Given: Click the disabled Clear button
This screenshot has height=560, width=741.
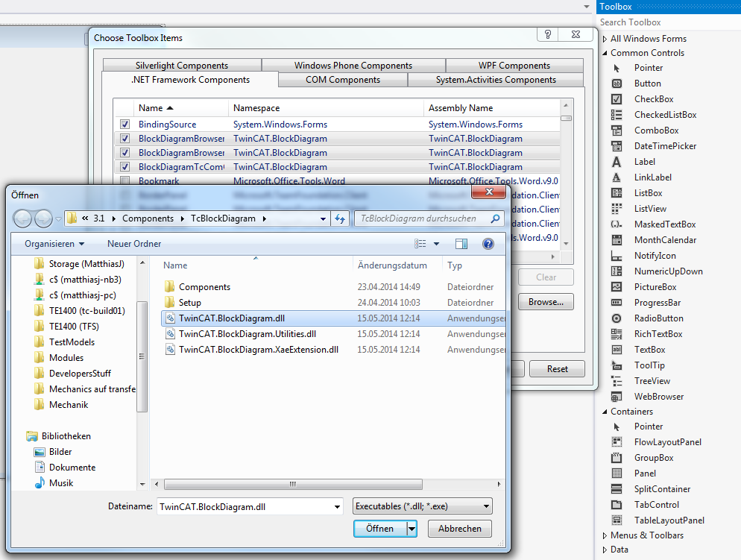Looking at the screenshot, I should pos(546,277).
